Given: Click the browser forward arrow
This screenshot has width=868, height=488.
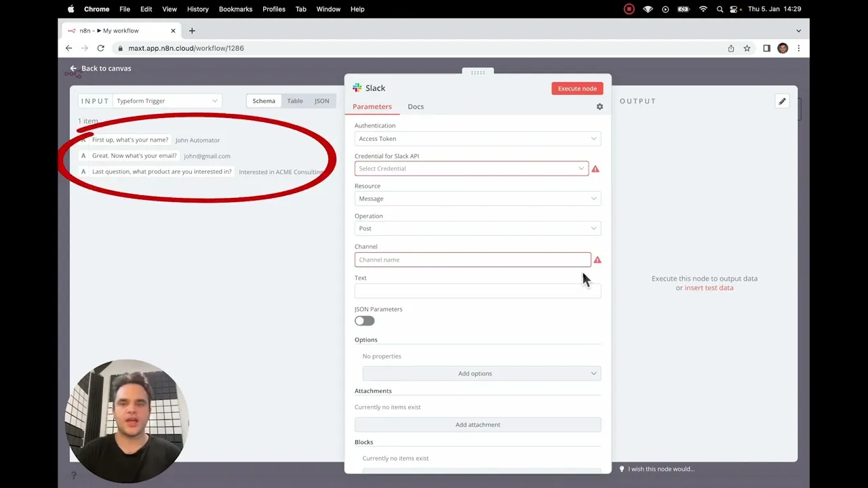Looking at the screenshot, I should tap(85, 48).
